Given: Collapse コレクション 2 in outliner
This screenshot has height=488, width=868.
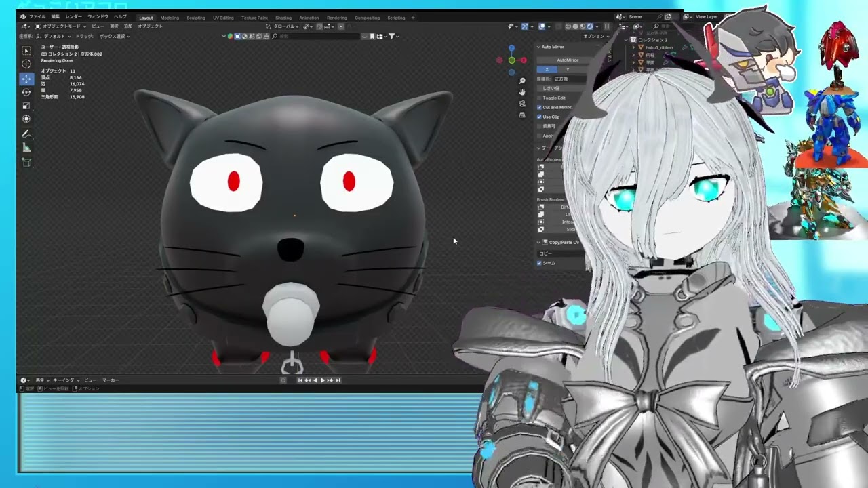Looking at the screenshot, I should point(627,40).
